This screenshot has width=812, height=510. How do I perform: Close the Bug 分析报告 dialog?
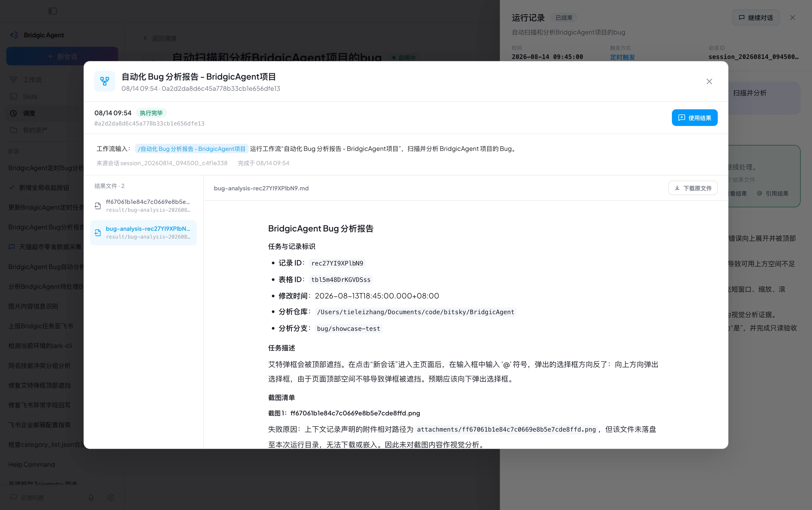709,82
